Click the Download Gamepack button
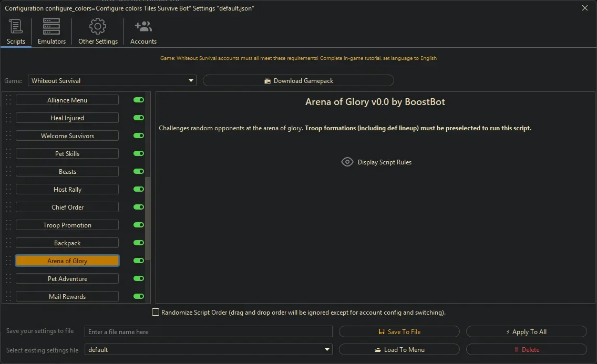The image size is (597, 364). [x=298, y=81]
